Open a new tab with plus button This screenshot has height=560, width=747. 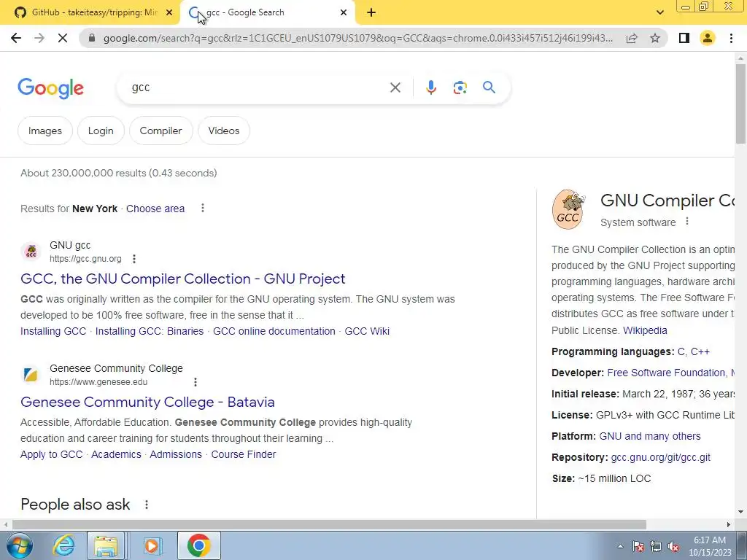371,13
